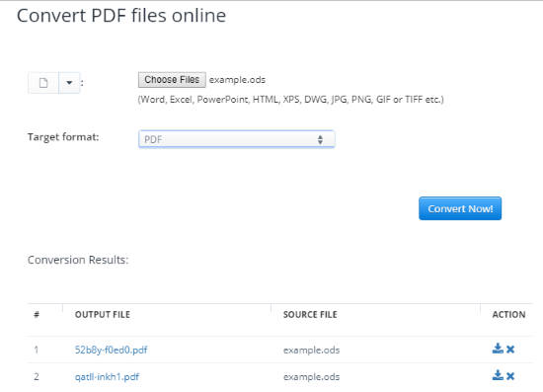543x392 pixels.
Task: Download the qatll-inkh1.pdf file icon
Action: [498, 375]
